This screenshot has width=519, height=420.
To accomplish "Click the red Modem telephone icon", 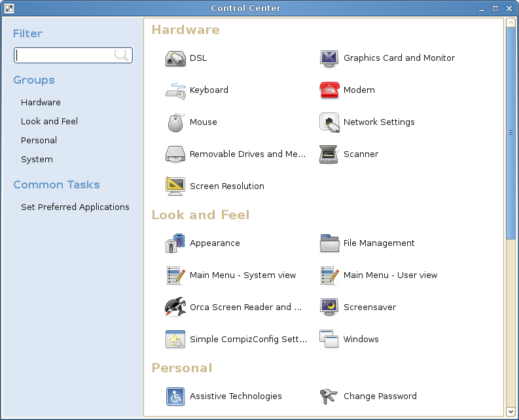I will [x=329, y=90].
